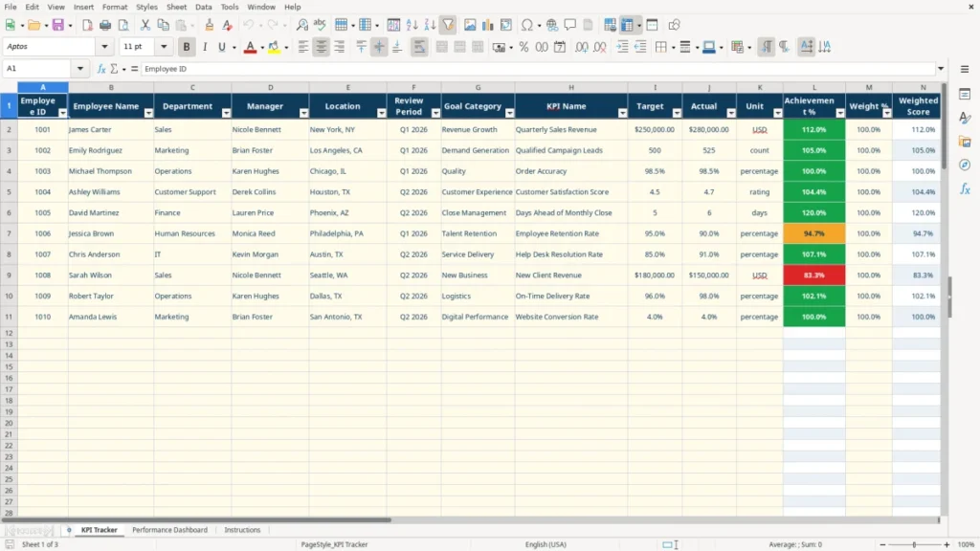This screenshot has height=551, width=980.
Task: Select column L header
Action: click(813, 87)
